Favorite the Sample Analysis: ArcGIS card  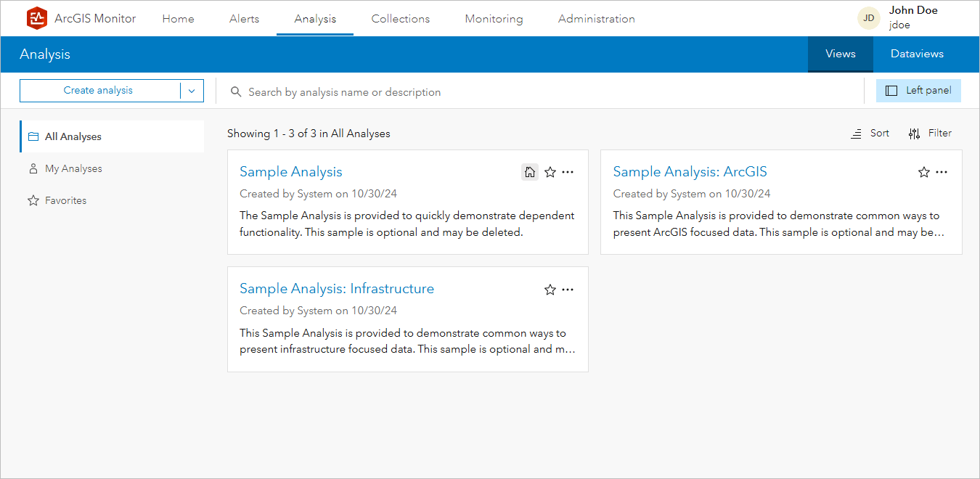(923, 172)
